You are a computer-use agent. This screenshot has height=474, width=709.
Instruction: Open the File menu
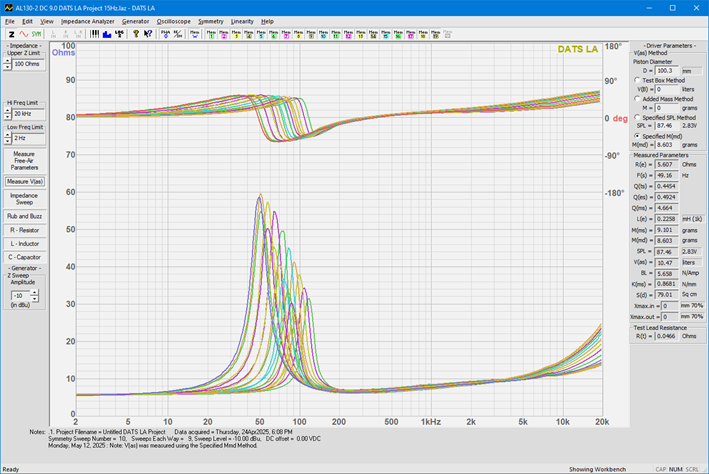(9, 21)
